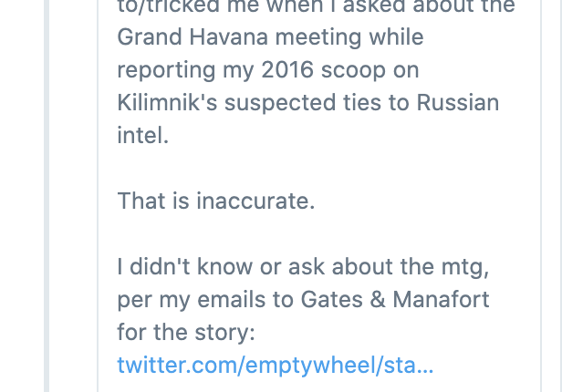Viewport: 562px width, 392px height.
Task: Click the word "Gates" in the tweet
Action: (x=331, y=299)
